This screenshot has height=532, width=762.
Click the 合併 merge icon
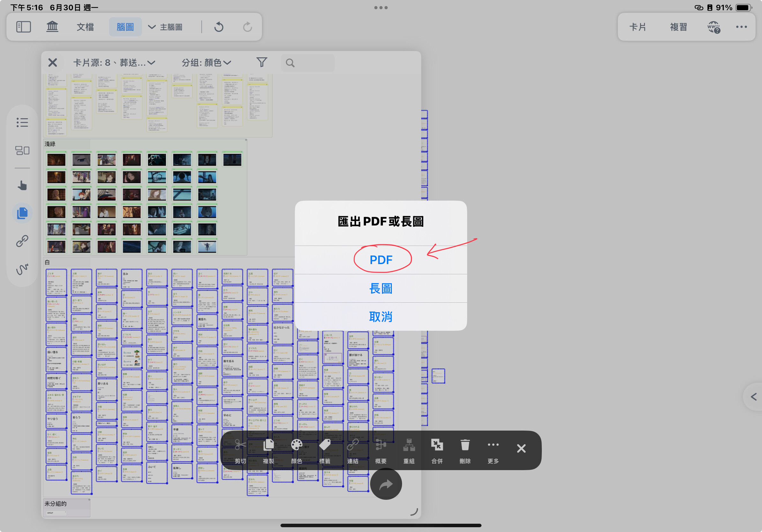[437, 450]
